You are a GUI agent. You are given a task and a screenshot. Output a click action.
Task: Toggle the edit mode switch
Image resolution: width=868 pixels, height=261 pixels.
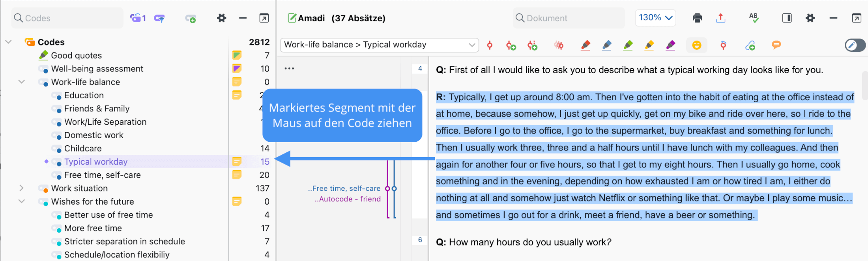pyautogui.click(x=855, y=45)
